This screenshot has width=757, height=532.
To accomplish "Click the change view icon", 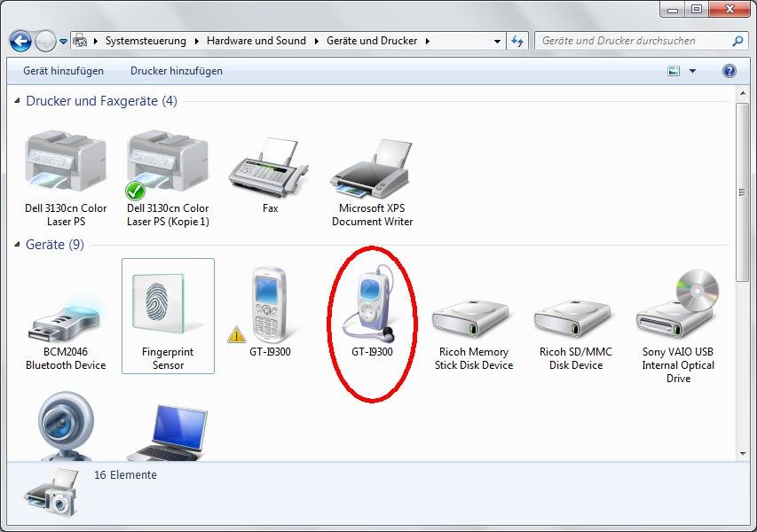I will (674, 71).
